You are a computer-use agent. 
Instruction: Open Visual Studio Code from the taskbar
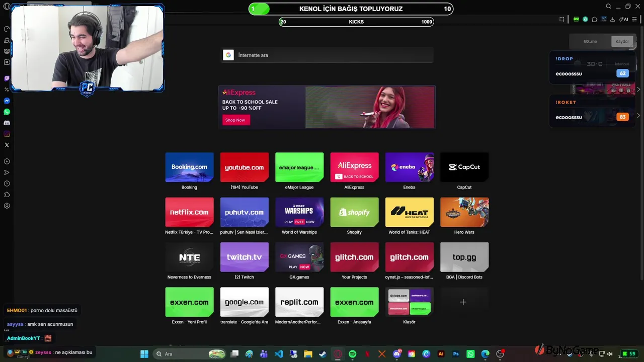279,354
